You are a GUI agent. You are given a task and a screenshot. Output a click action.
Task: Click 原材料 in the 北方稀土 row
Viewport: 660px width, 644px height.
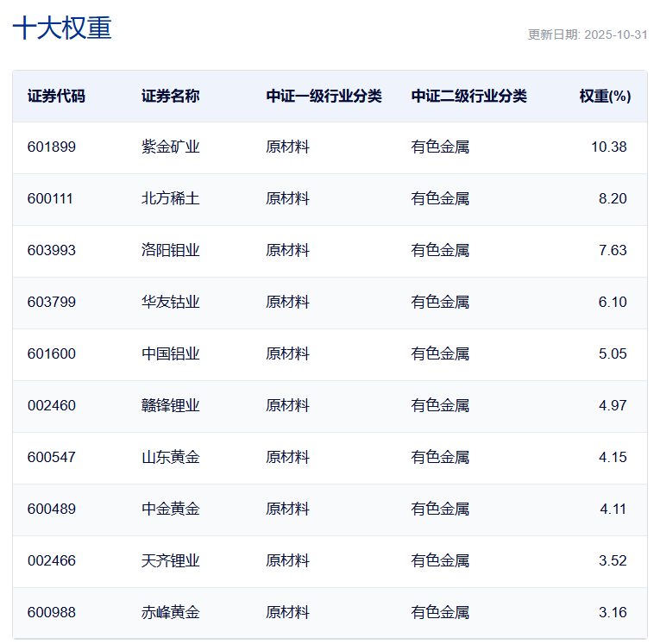(x=287, y=198)
